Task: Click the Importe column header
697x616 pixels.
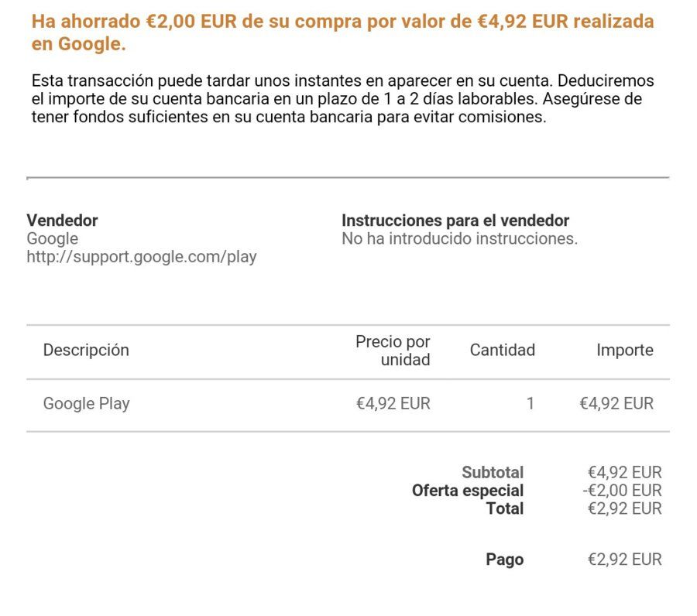Action: coord(624,350)
